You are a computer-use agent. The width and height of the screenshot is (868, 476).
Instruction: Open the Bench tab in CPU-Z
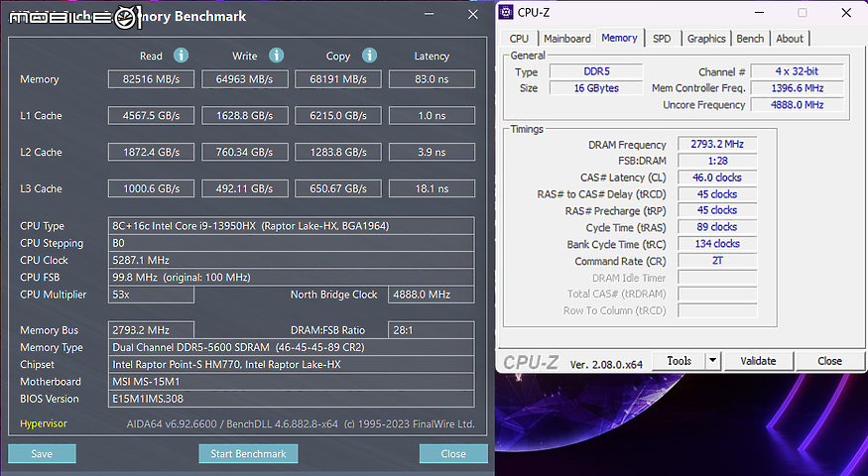tap(750, 39)
